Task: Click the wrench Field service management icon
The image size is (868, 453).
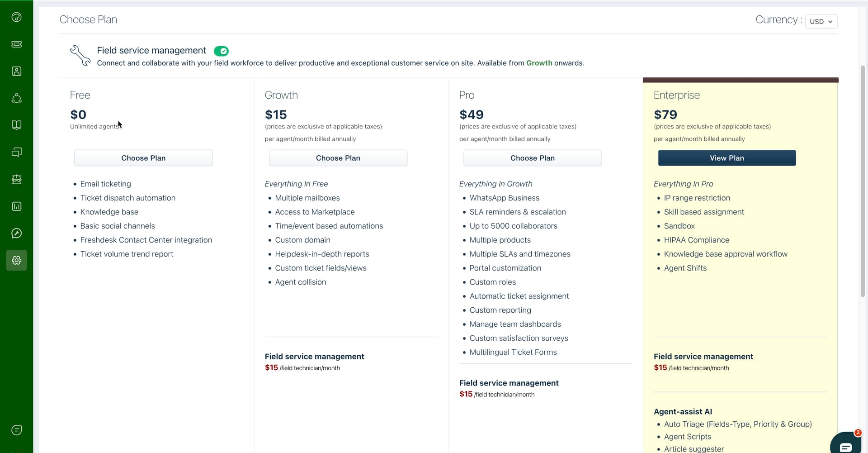Action: (80, 56)
